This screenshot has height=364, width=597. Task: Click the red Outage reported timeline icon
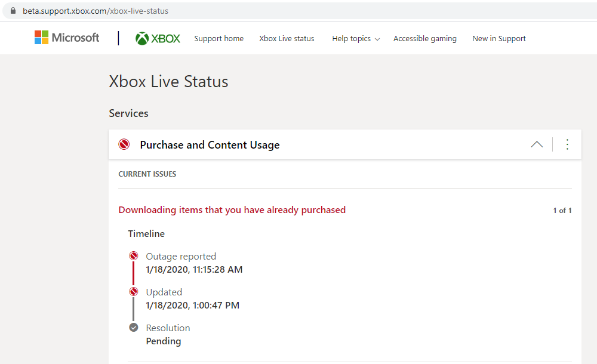[x=134, y=256]
